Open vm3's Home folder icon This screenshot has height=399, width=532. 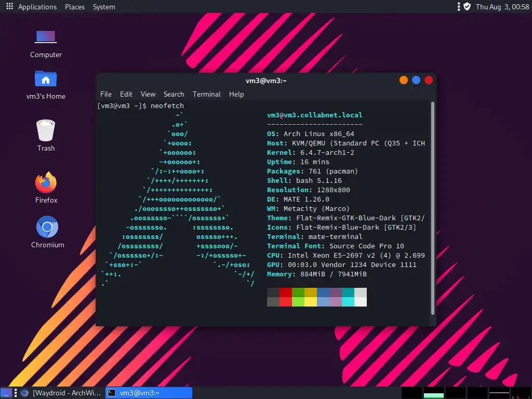click(46, 85)
